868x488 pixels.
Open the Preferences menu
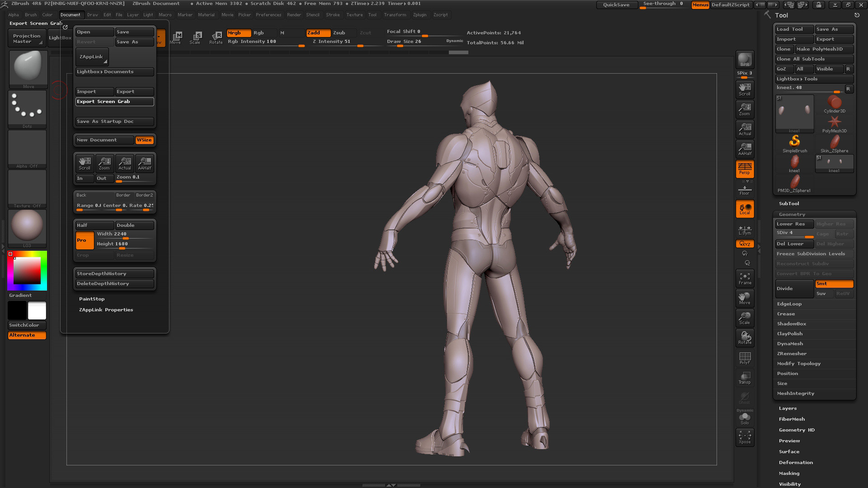pos(269,15)
